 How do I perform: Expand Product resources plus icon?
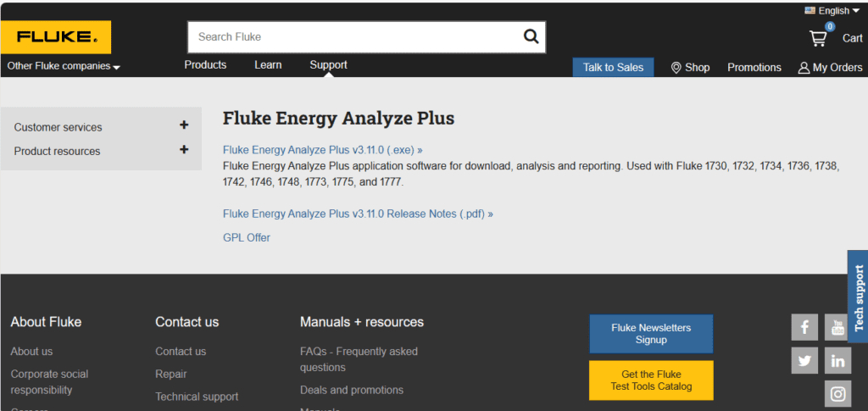pos(184,149)
